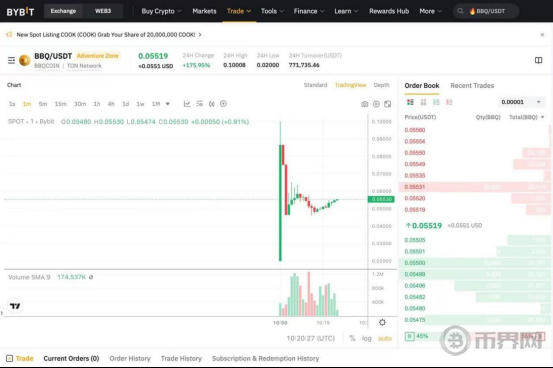Open the Buy Crypto dropdown menu
The image size is (553, 368).
pyautogui.click(x=161, y=11)
